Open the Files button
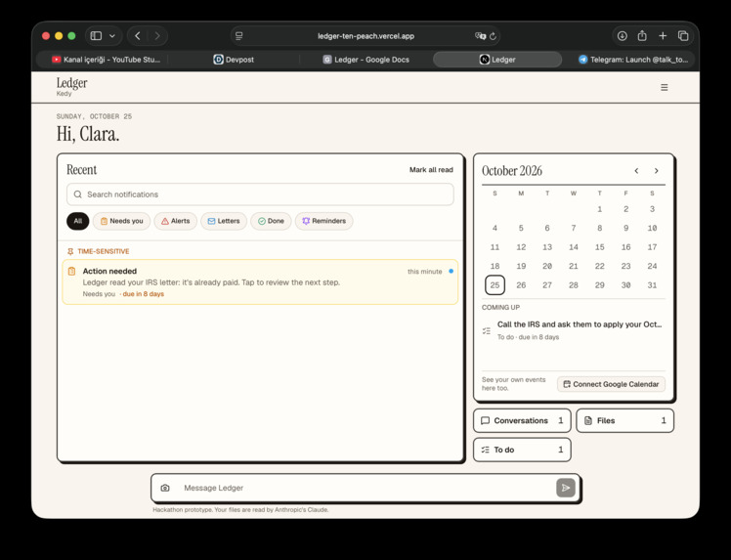The image size is (731, 560). (x=624, y=420)
